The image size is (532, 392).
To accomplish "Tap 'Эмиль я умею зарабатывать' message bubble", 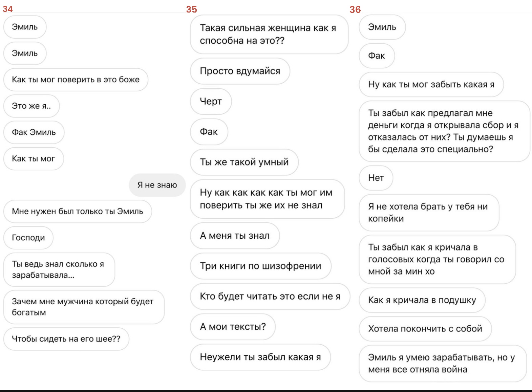I will pyautogui.click(x=443, y=364).
